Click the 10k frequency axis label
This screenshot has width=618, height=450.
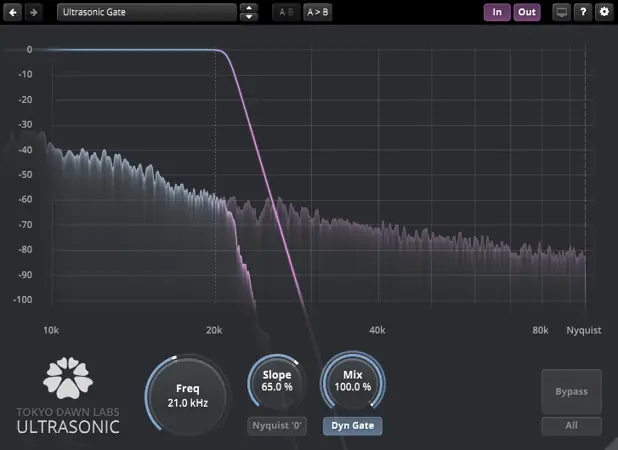[51, 330]
